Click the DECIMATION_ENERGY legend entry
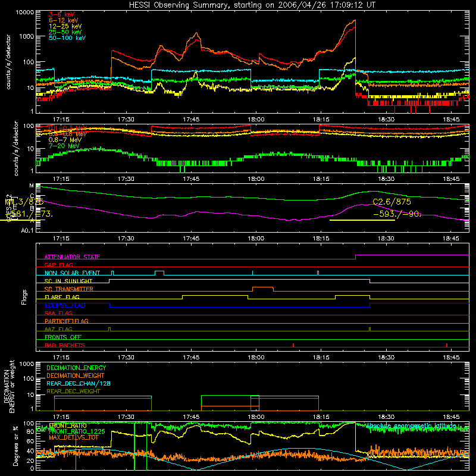This screenshot has height=476, width=476. [x=76, y=368]
